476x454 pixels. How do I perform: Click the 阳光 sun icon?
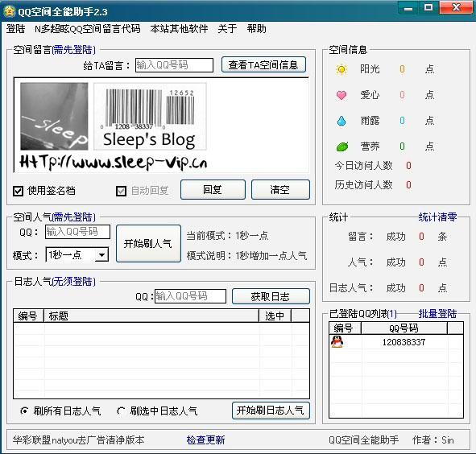point(341,69)
